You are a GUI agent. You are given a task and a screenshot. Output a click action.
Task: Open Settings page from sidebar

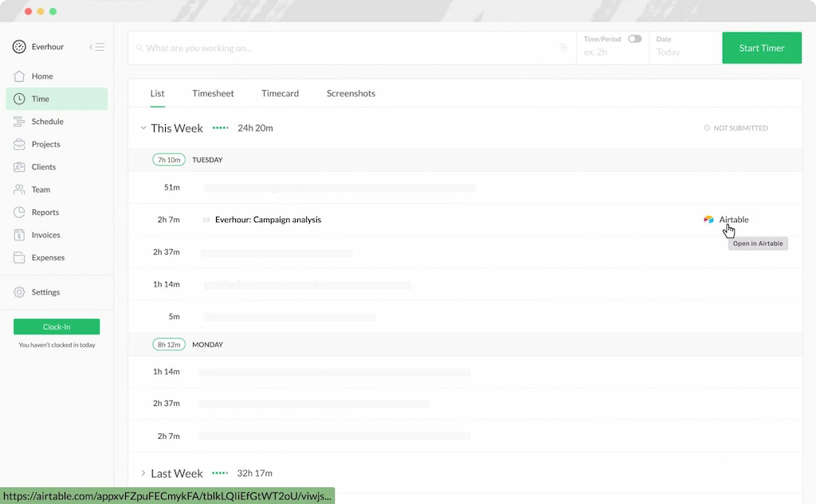(x=57, y=292)
